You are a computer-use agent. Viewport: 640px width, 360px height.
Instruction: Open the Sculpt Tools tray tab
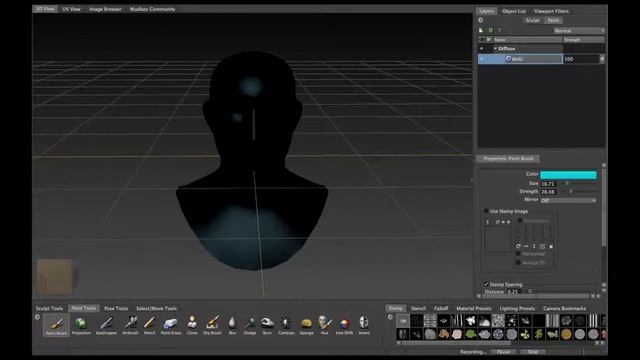click(49, 308)
